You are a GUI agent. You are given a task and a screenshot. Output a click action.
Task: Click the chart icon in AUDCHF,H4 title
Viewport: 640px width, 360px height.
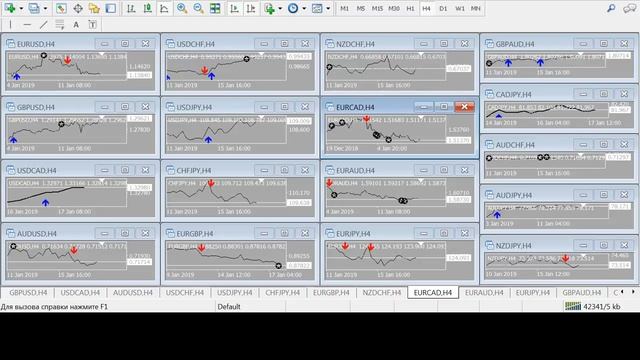(489, 144)
